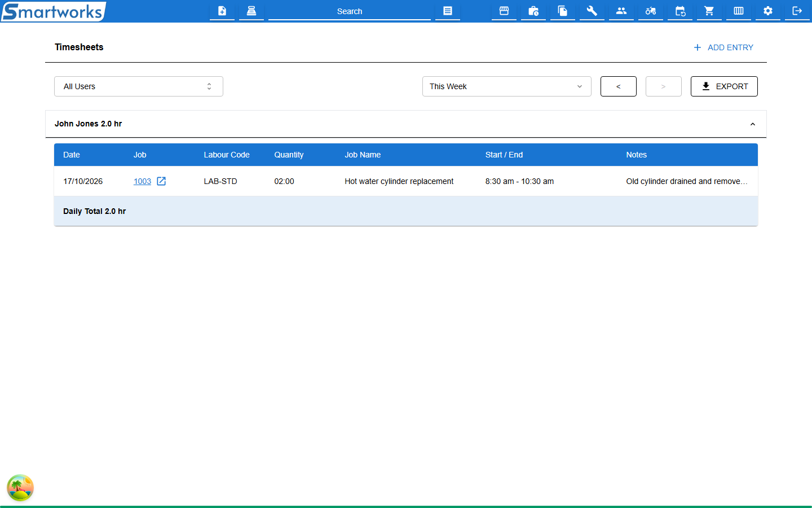
Task: Click the Quantity column header
Action: coord(289,155)
